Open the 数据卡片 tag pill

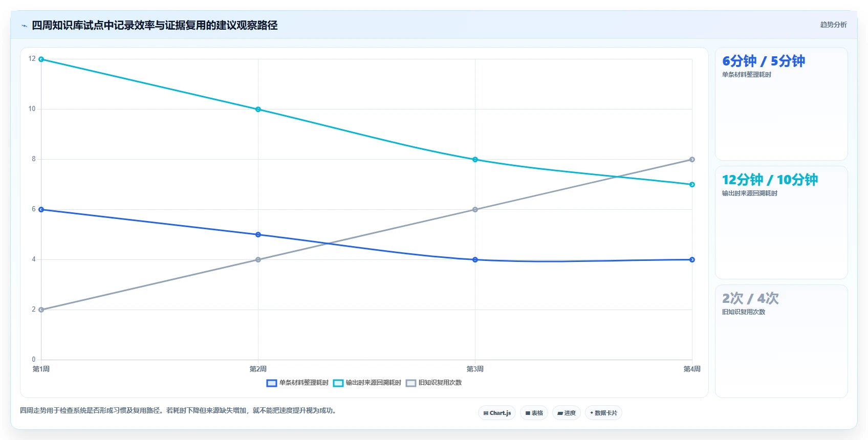pyautogui.click(x=603, y=413)
